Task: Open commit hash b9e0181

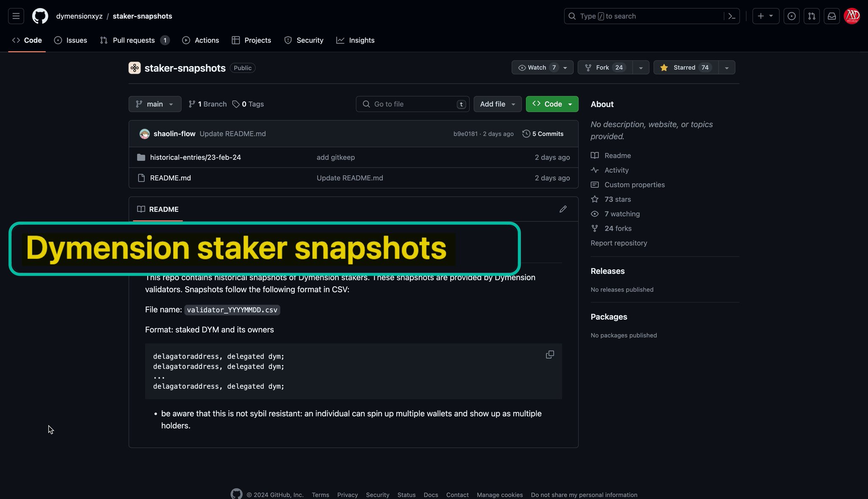Action: pos(465,134)
